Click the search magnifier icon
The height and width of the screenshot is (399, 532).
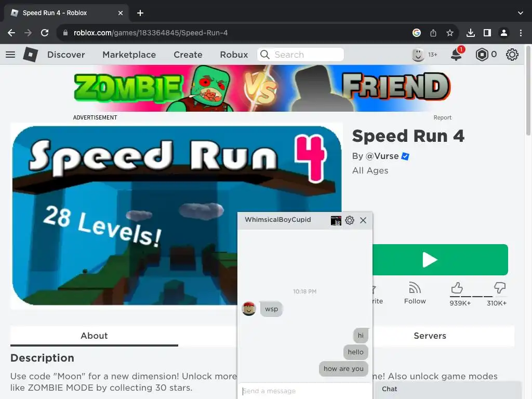pos(265,55)
